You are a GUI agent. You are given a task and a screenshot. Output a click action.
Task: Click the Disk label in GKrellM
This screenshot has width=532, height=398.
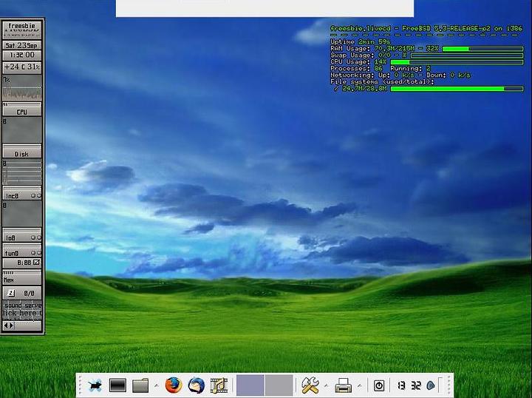[21, 154]
